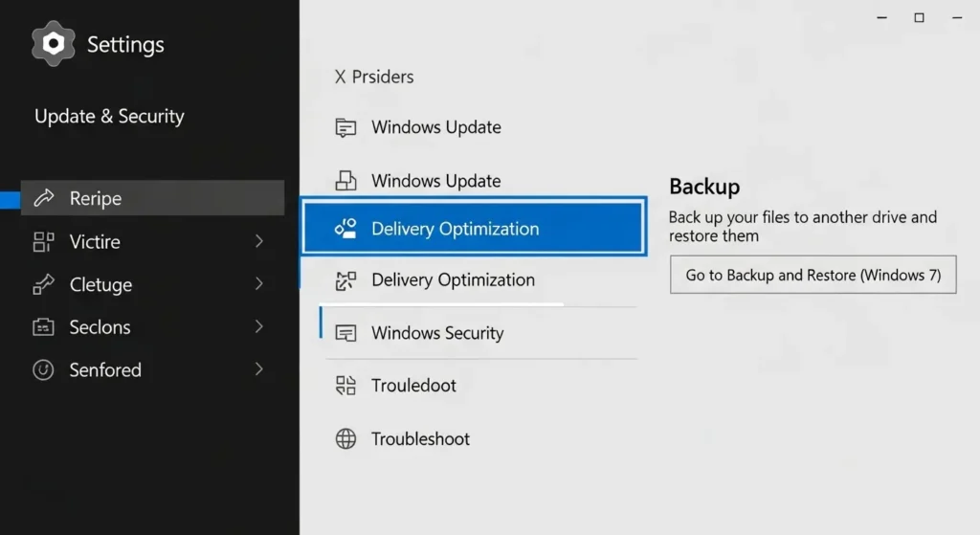The image size is (980, 535).
Task: Click the Seclons briefcase icon
Action: 43,327
